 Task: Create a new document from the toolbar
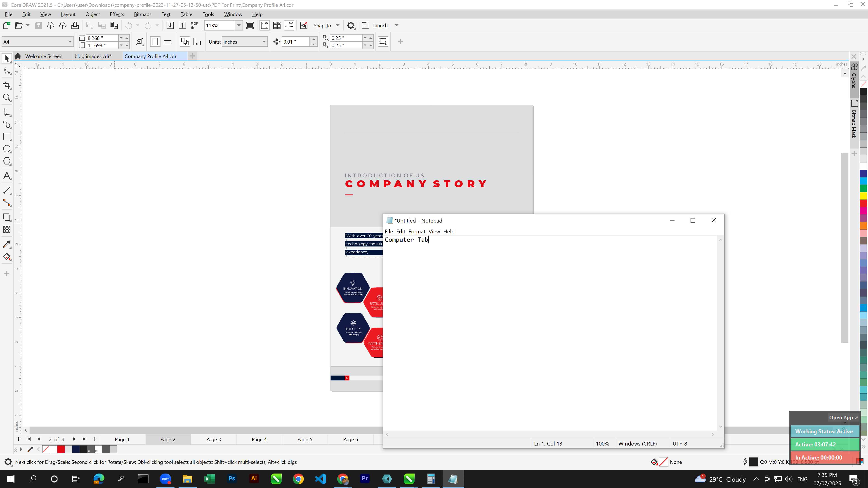(6, 26)
